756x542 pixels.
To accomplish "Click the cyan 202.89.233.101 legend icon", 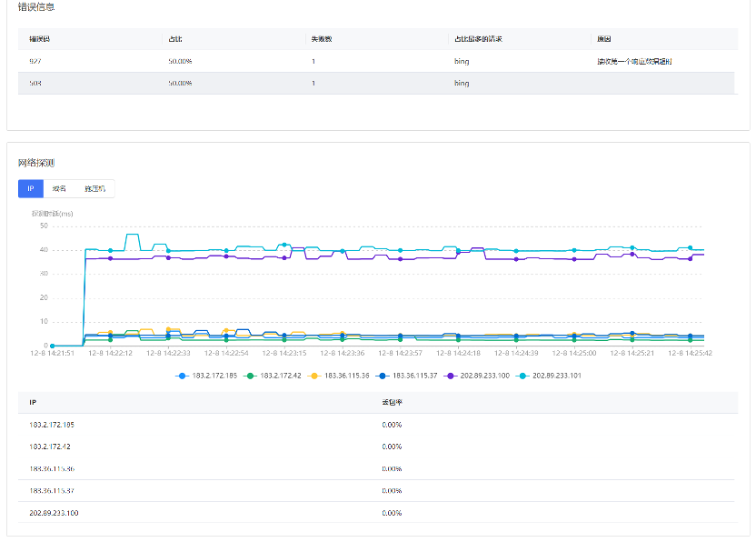I will pos(526,375).
